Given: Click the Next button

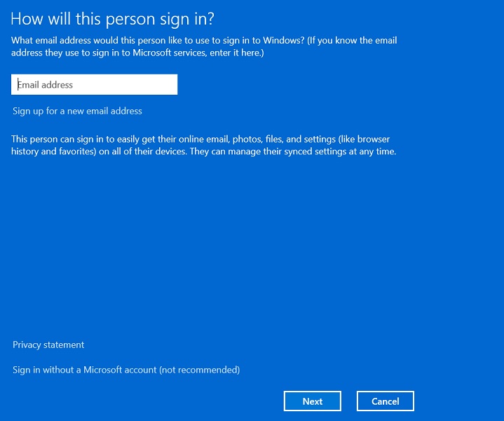Looking at the screenshot, I should click(313, 401).
